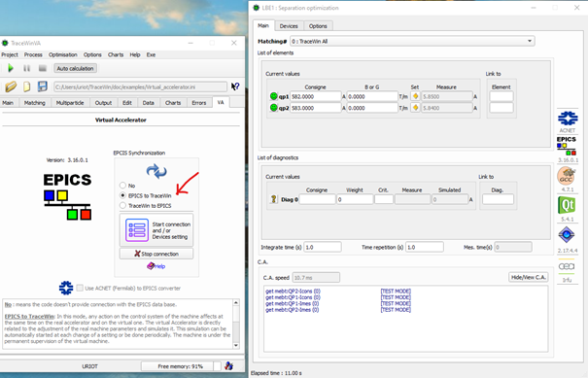Open the Matching# dropdown list
Image resolution: width=588 pixels, height=378 pixels.
click(x=412, y=41)
